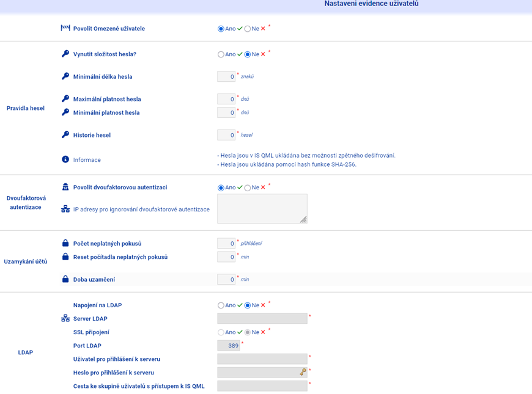Viewport: 532px width, 394px height.
Task: Disable two-factor authentication with Ne option
Action: (248, 188)
